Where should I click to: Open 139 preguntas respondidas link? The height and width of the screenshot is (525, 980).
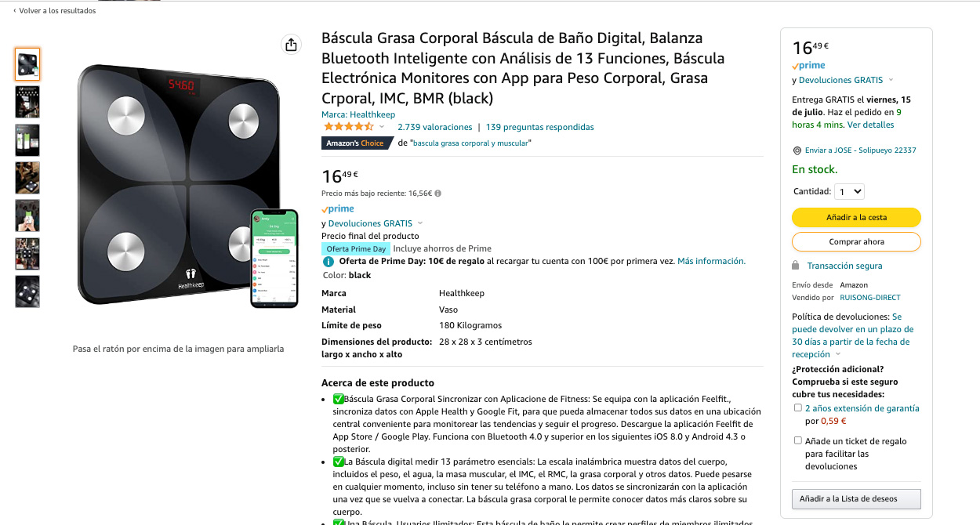coord(540,127)
